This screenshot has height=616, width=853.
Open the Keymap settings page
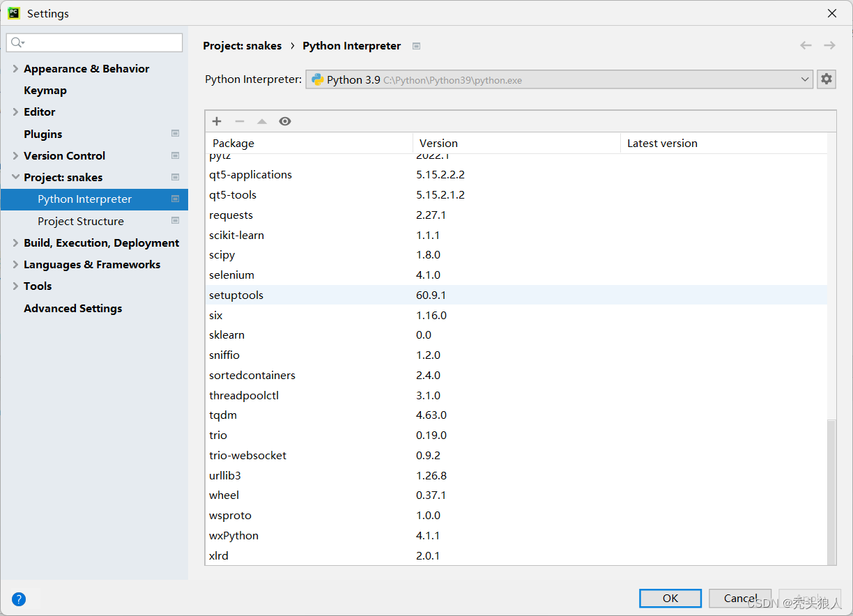[x=44, y=90]
